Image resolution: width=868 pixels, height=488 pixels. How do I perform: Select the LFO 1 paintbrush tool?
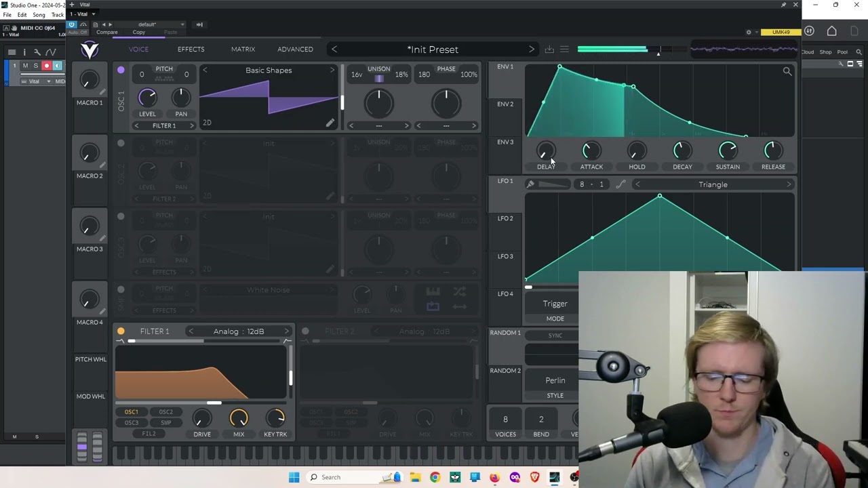(530, 184)
